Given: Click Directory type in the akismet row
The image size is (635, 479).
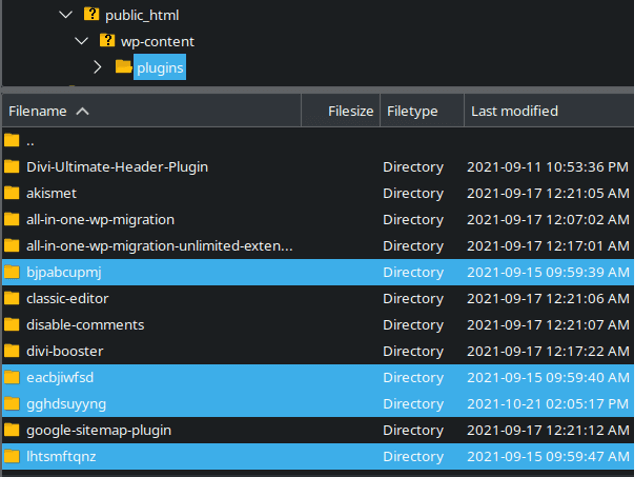Looking at the screenshot, I should pos(413,194).
